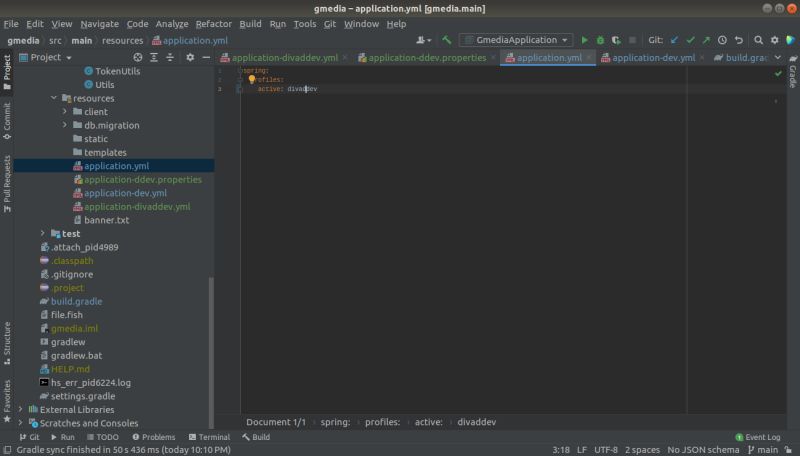800x456 pixels.
Task: Stop the running process icon
Action: [x=632, y=40]
